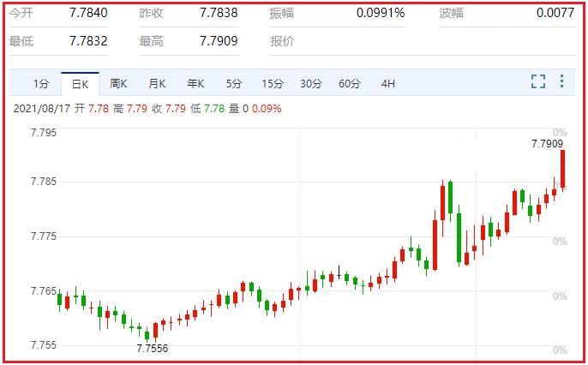Switch to the 1分 chart tab
The image size is (588, 365).
pyautogui.click(x=41, y=84)
